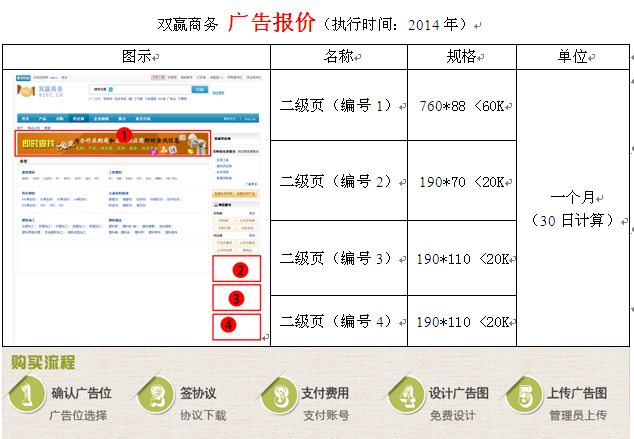
Task: Click the step 4 leaf icon
Action: tap(407, 394)
